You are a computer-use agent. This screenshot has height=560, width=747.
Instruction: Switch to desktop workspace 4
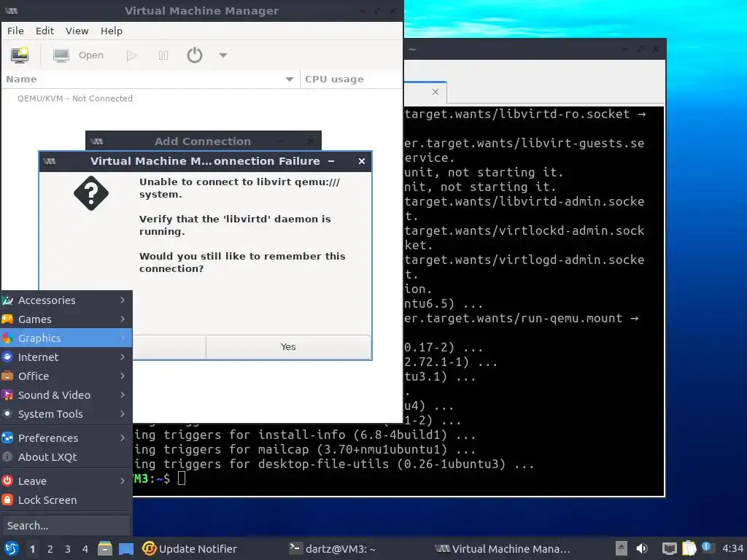point(85,549)
